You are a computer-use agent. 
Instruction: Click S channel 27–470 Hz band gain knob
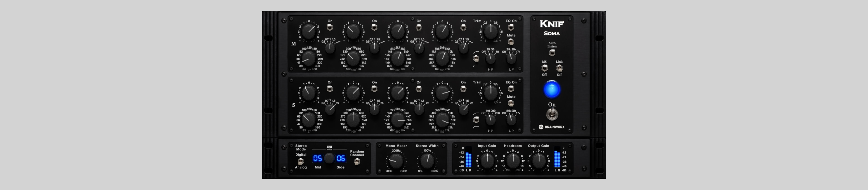coord(308,93)
